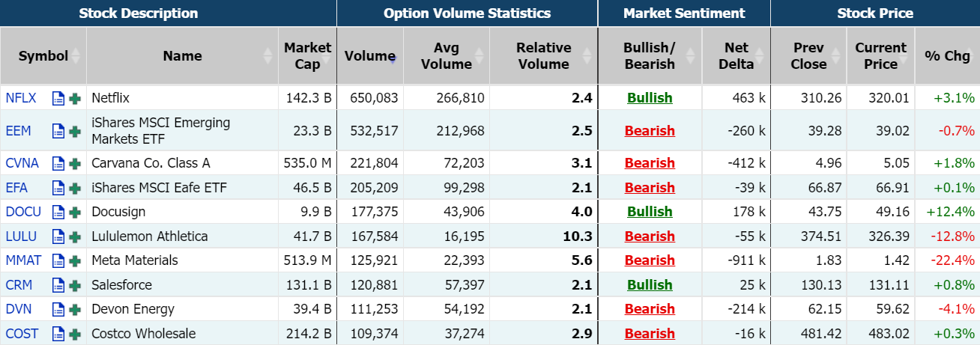Click the green plus icon for CRM
Image resolution: width=980 pixels, height=345 pixels.
75,285
